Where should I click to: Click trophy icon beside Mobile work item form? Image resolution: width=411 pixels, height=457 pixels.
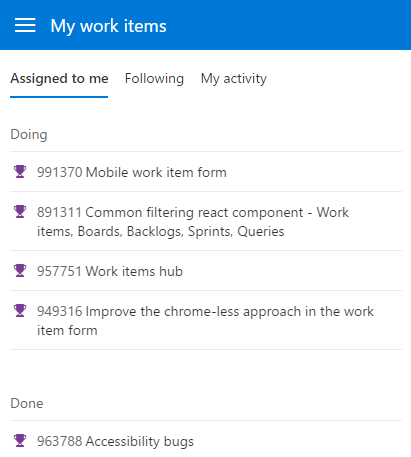[x=20, y=172]
